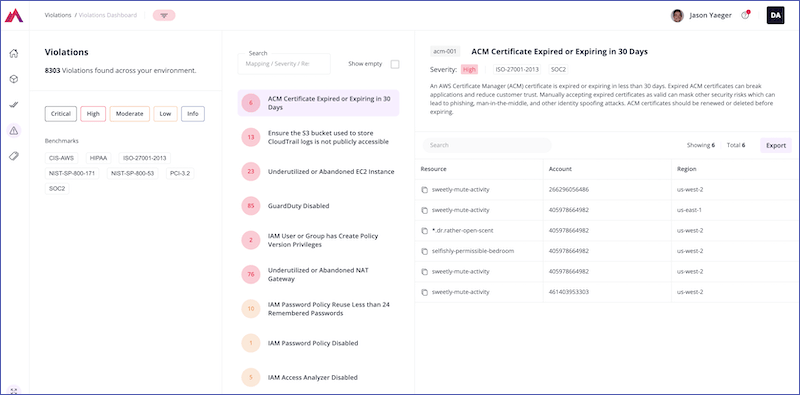Copy resource name in the us-east-1 row
This screenshot has width=800, height=395.
point(424,210)
